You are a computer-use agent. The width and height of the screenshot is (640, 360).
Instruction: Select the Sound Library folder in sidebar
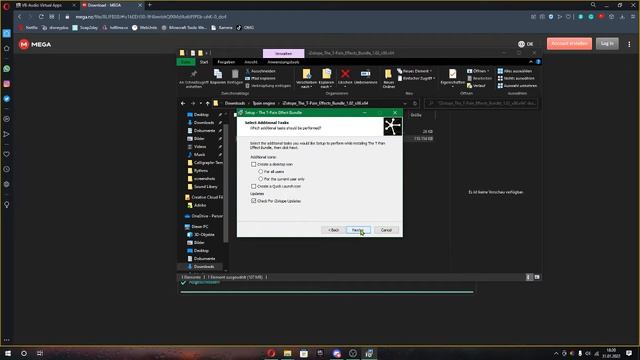(205, 187)
